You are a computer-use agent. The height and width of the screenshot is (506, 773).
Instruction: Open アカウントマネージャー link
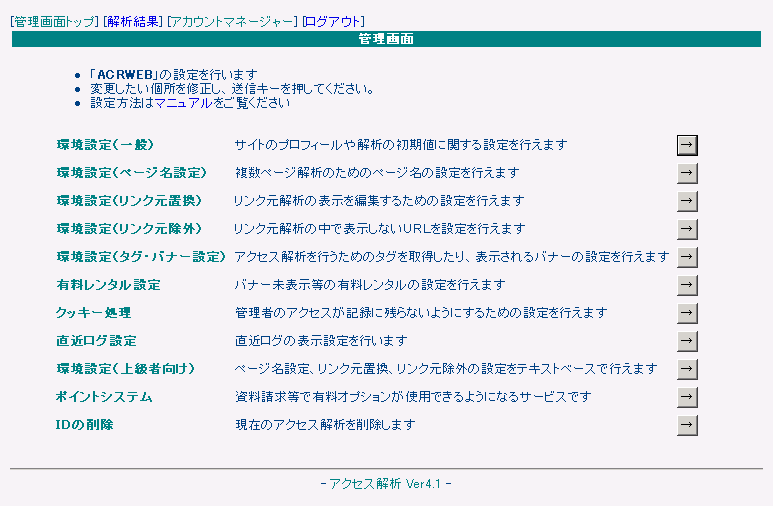point(232,22)
